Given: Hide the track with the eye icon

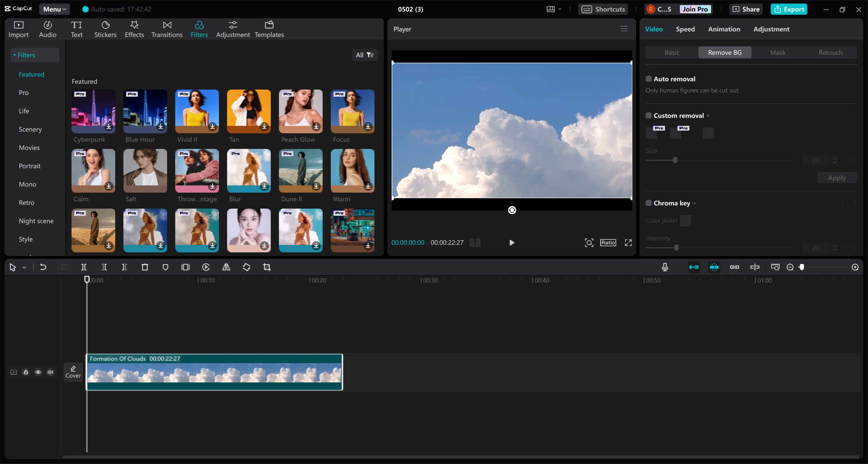Looking at the screenshot, I should coord(38,372).
